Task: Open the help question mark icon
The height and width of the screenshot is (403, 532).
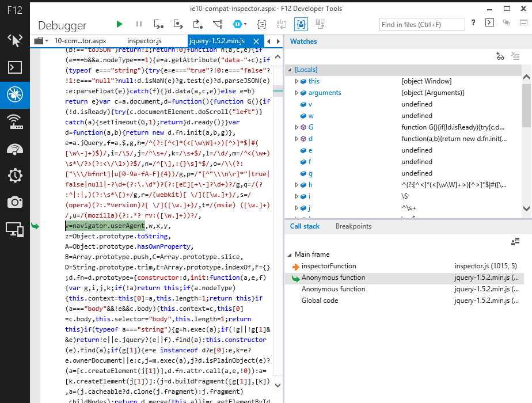Action: point(473,22)
